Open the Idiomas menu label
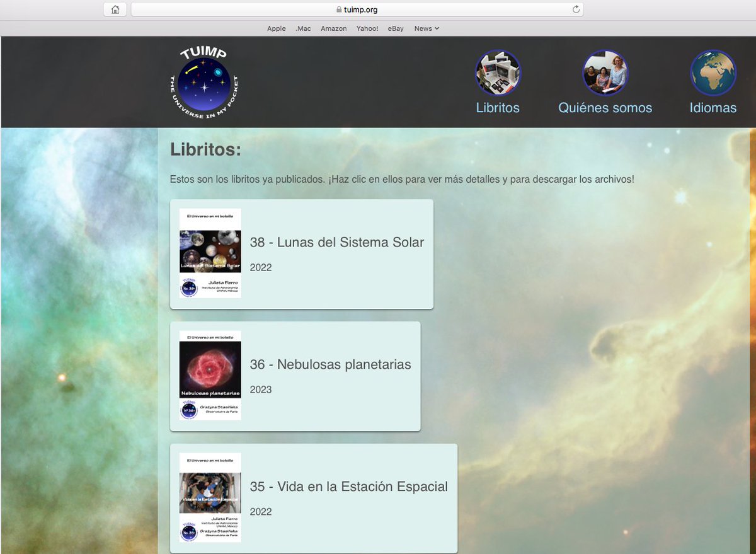 click(713, 108)
